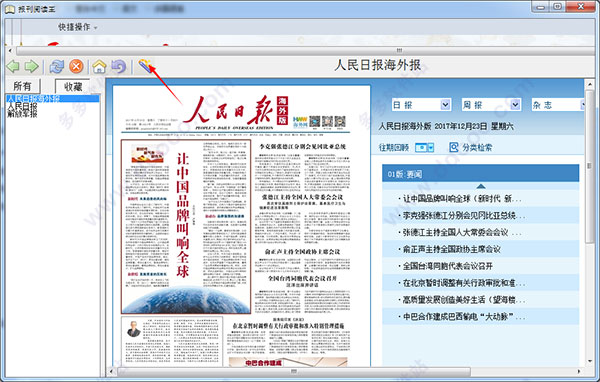This screenshot has width=600, height=382.
Task: Refresh the page with blue arrows icon
Action: pyautogui.click(x=57, y=67)
